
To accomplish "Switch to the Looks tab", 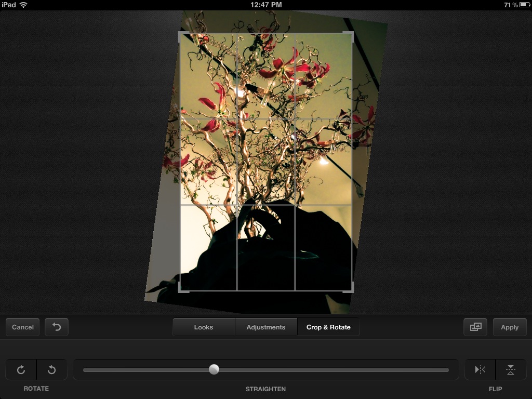I will coord(204,327).
